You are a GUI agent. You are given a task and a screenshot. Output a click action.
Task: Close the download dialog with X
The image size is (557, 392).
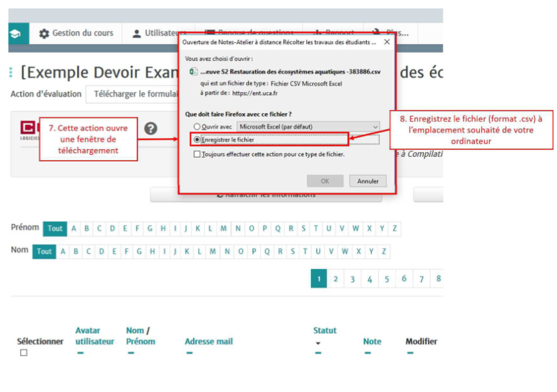point(387,41)
